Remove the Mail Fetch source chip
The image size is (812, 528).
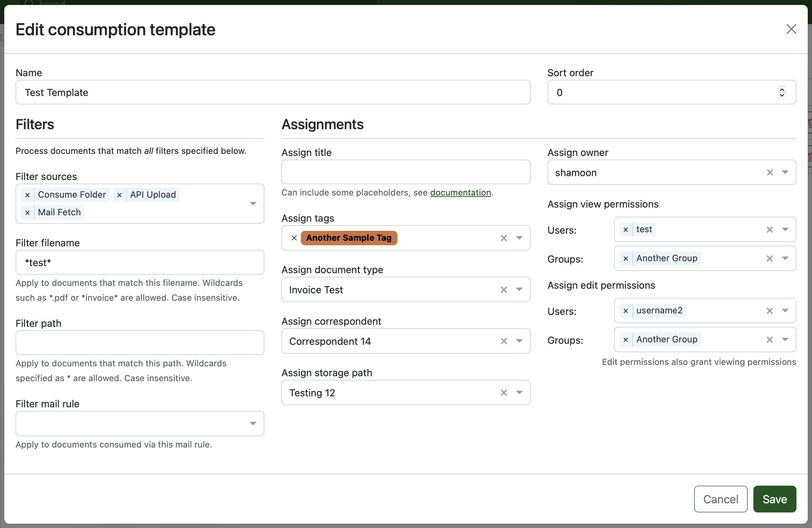point(28,212)
